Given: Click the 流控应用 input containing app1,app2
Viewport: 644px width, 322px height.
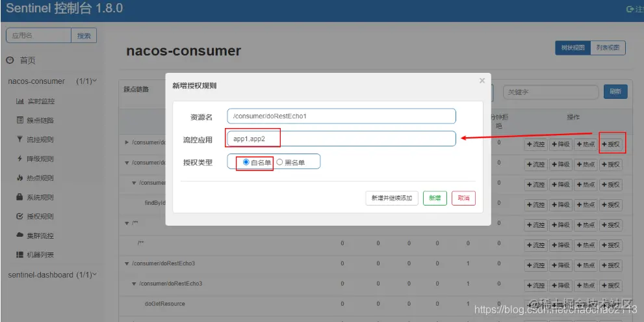Looking at the screenshot, I should click(x=341, y=139).
